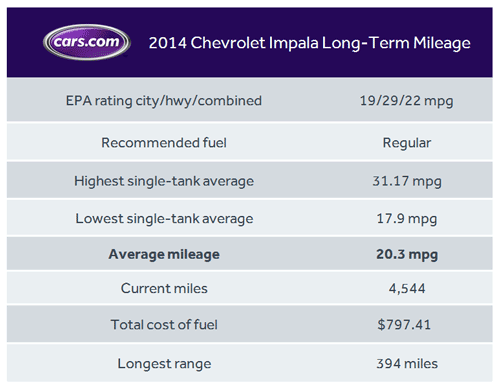The width and height of the screenshot is (500, 386).
Task: Click the bold 20.3 mpg value
Action: [x=407, y=254]
